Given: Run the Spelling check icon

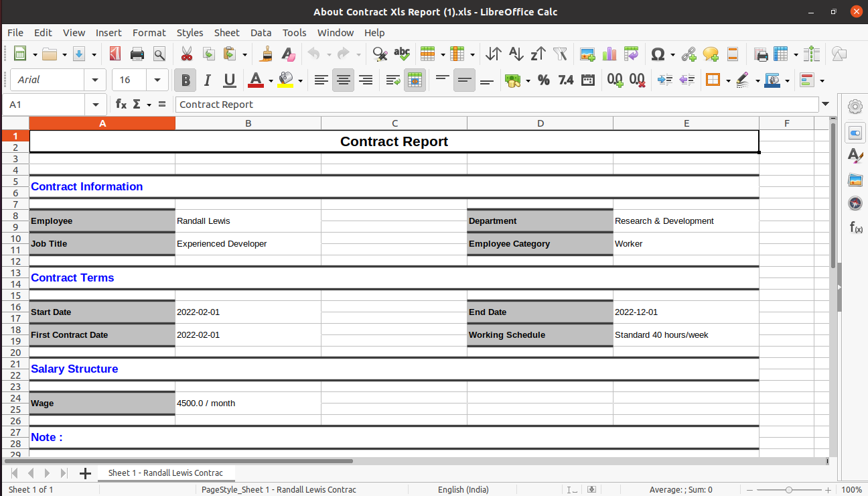Looking at the screenshot, I should coord(402,54).
